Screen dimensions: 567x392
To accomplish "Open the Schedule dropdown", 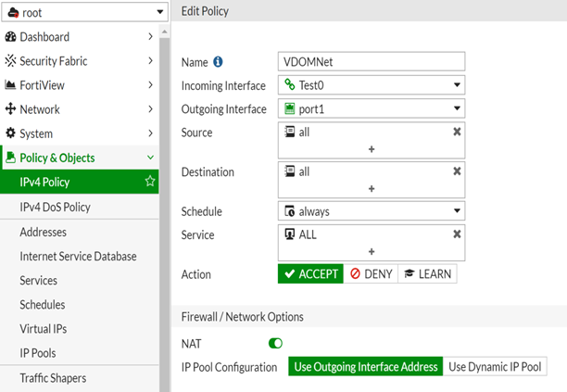I will pyautogui.click(x=372, y=211).
